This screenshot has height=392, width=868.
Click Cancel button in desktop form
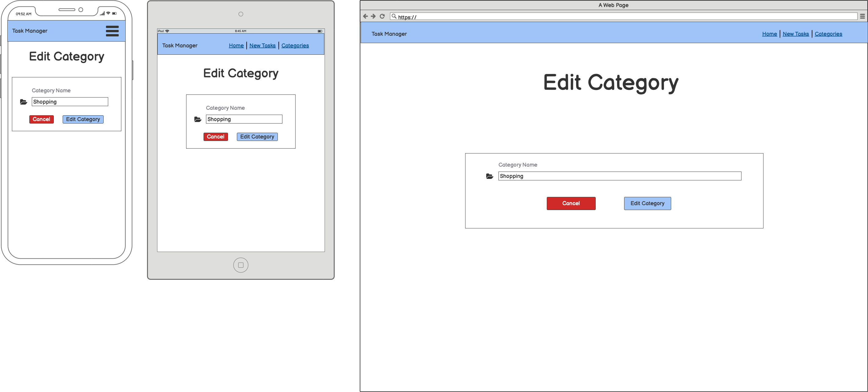point(571,204)
